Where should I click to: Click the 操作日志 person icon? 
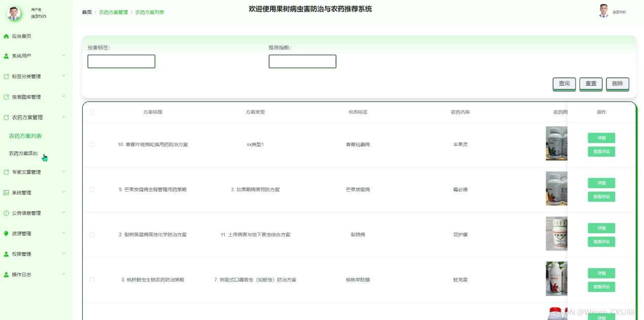(x=6, y=274)
